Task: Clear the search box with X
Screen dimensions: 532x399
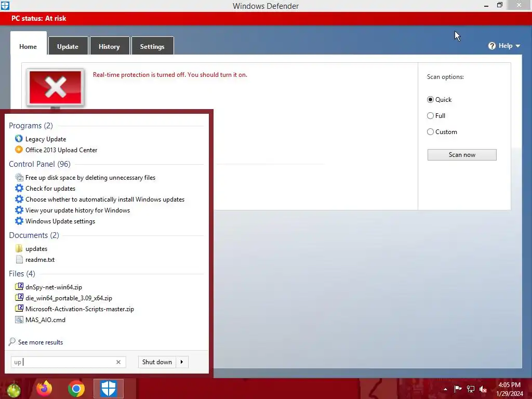Action: [118, 362]
